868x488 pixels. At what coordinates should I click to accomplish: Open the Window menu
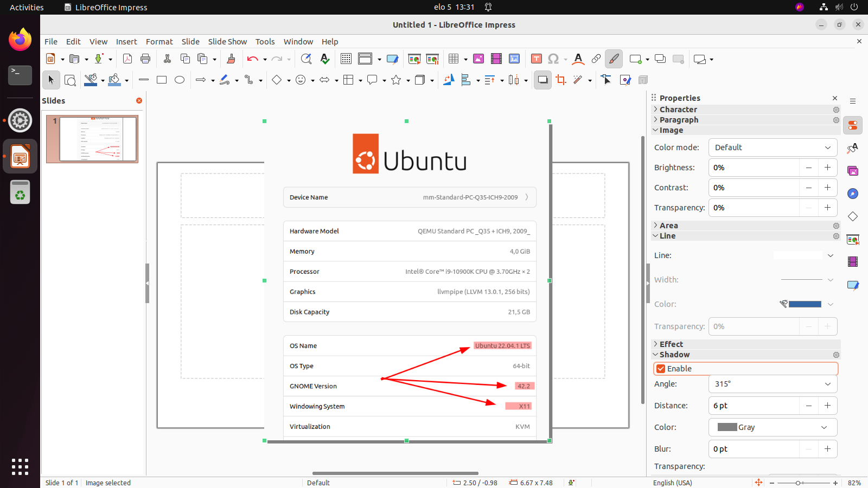(298, 42)
